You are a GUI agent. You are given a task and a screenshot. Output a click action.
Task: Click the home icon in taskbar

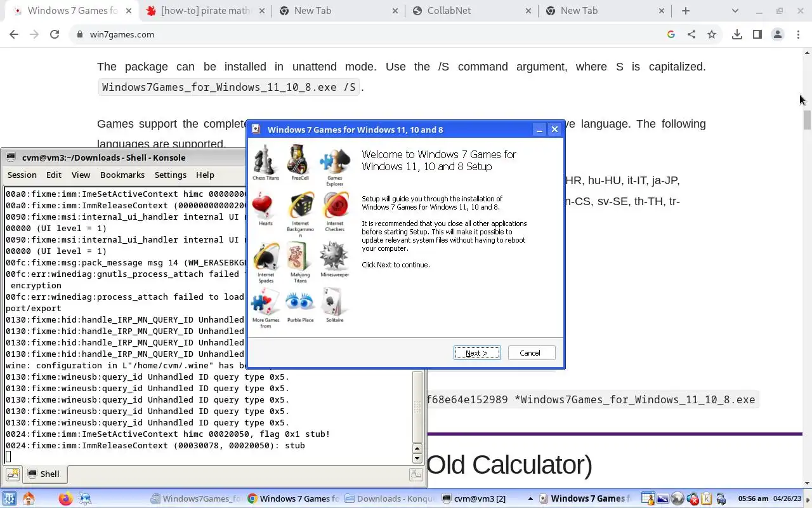[x=29, y=498]
